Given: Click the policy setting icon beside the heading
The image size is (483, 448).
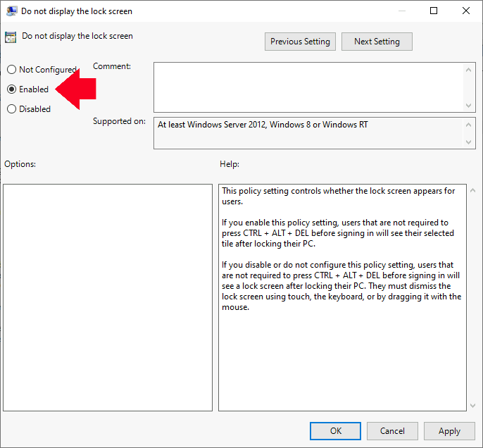Looking at the screenshot, I should (x=11, y=37).
